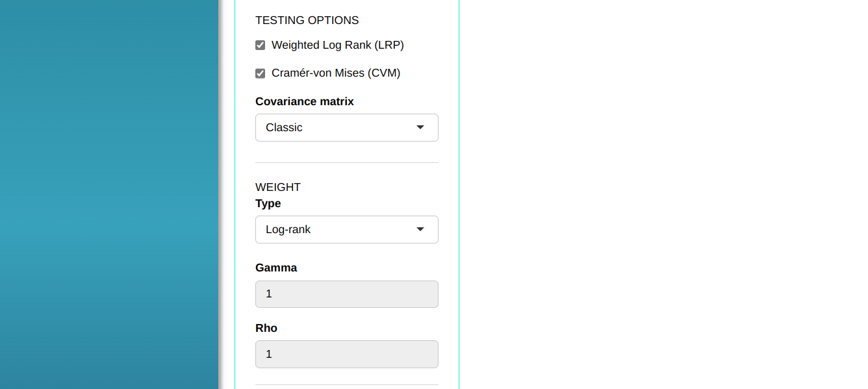Click the divider line below Rho field
The width and height of the screenshot is (868, 389).
click(346, 384)
